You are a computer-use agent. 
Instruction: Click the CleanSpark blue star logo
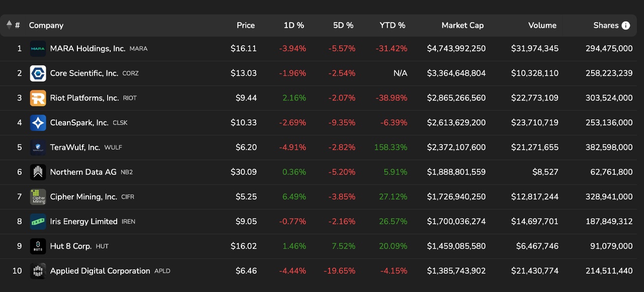click(x=38, y=123)
